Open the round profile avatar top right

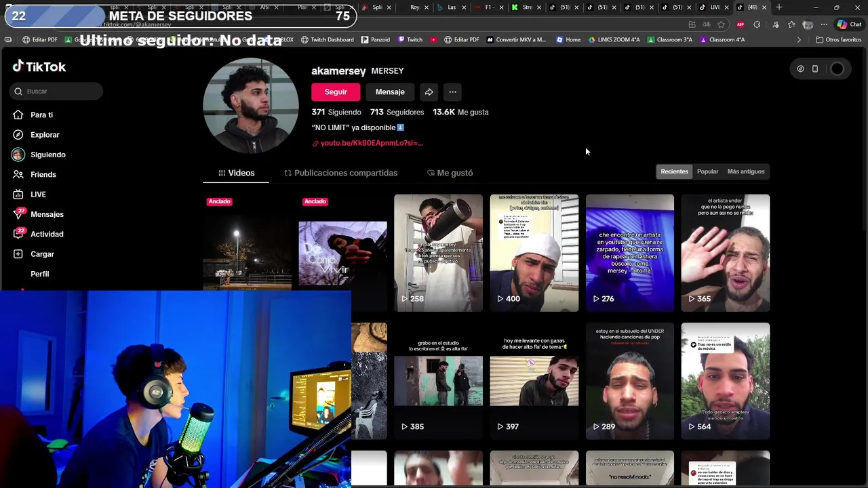(837, 68)
